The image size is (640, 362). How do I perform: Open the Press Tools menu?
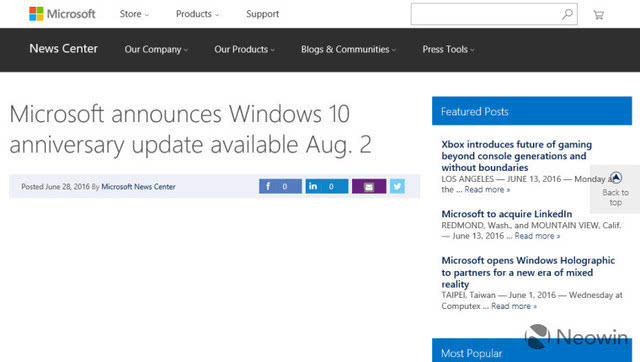pyautogui.click(x=448, y=49)
